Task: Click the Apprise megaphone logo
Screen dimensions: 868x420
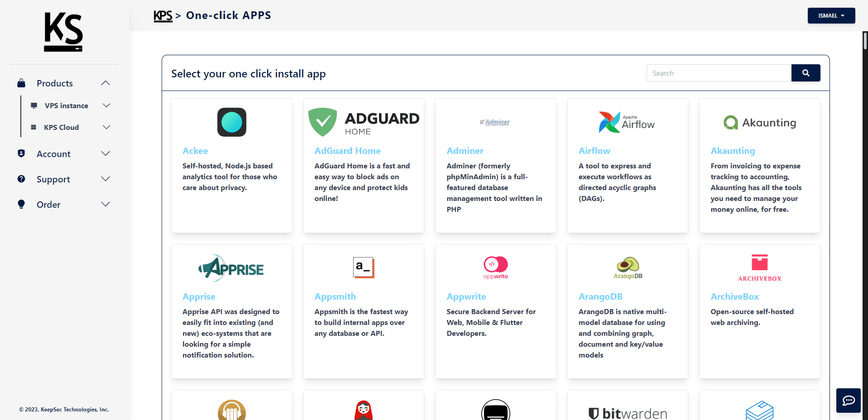Action: tap(231, 268)
